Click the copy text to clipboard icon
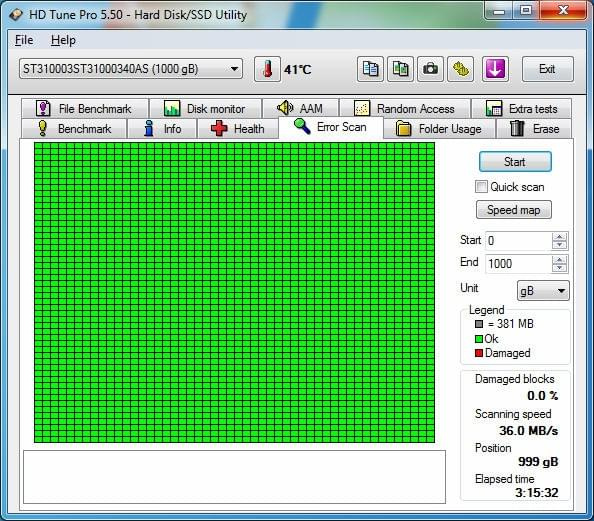The width and height of the screenshot is (594, 521). (370, 69)
